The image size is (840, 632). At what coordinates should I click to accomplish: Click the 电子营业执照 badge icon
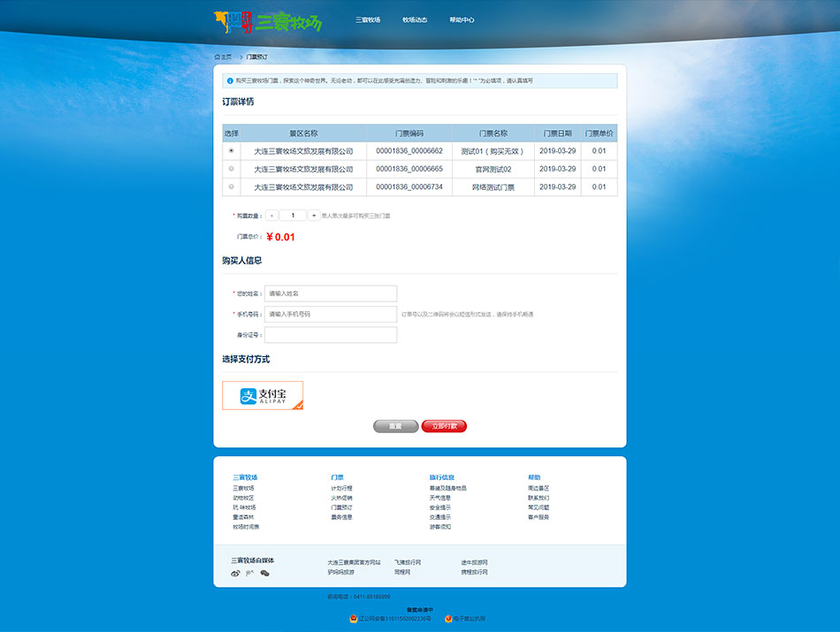tap(449, 619)
